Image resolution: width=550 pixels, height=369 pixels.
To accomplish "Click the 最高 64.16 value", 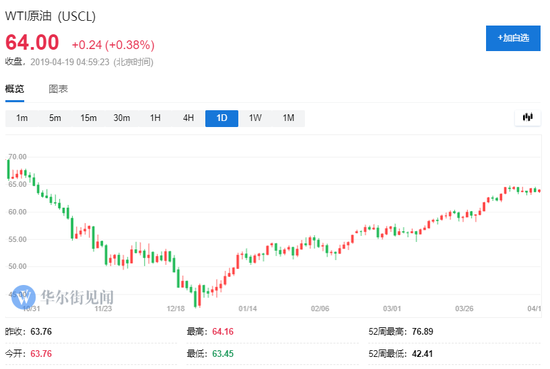I will pyautogui.click(x=223, y=331).
